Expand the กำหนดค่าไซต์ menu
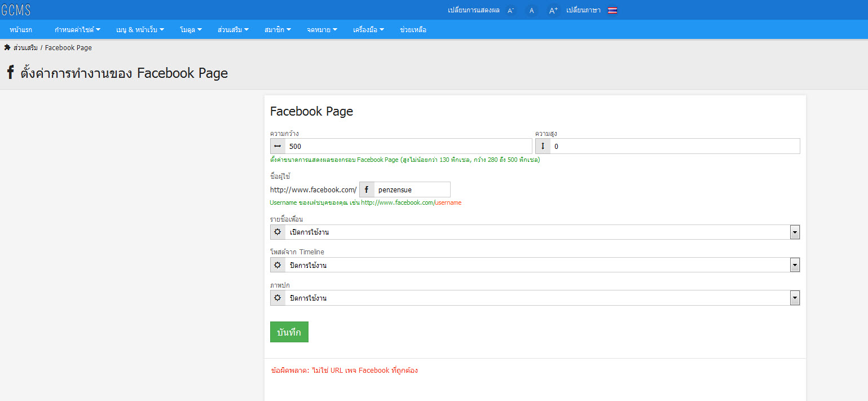868x401 pixels. click(77, 30)
